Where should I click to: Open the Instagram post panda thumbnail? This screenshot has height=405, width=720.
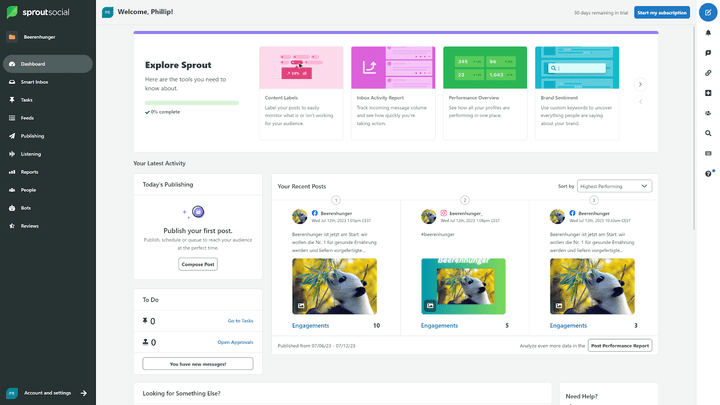point(463,285)
